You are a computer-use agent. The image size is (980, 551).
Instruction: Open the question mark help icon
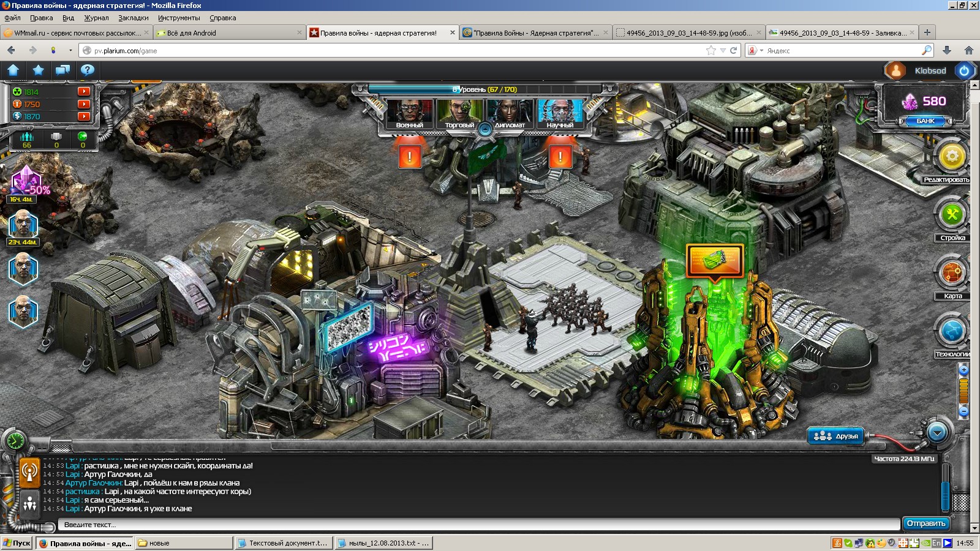(x=87, y=70)
